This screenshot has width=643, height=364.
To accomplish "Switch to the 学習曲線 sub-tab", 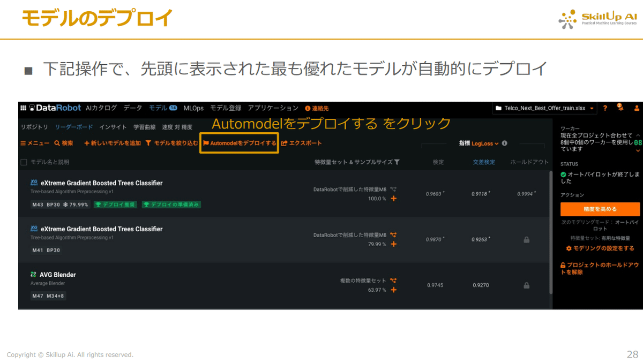I will click(x=144, y=127).
